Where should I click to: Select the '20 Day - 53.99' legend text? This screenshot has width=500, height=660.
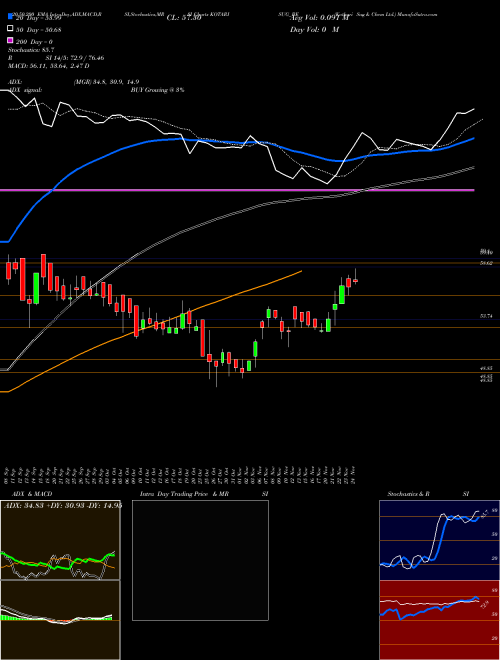38,18
